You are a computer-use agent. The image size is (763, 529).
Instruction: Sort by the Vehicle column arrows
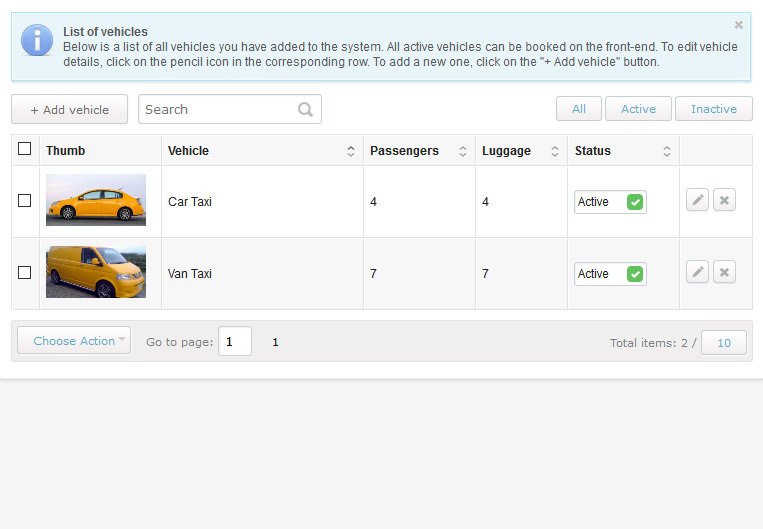click(x=351, y=151)
